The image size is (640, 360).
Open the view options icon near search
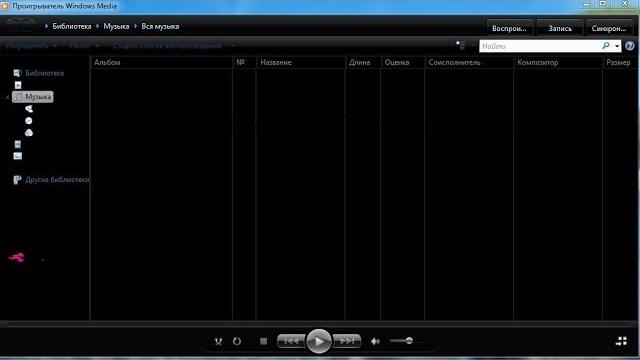460,46
